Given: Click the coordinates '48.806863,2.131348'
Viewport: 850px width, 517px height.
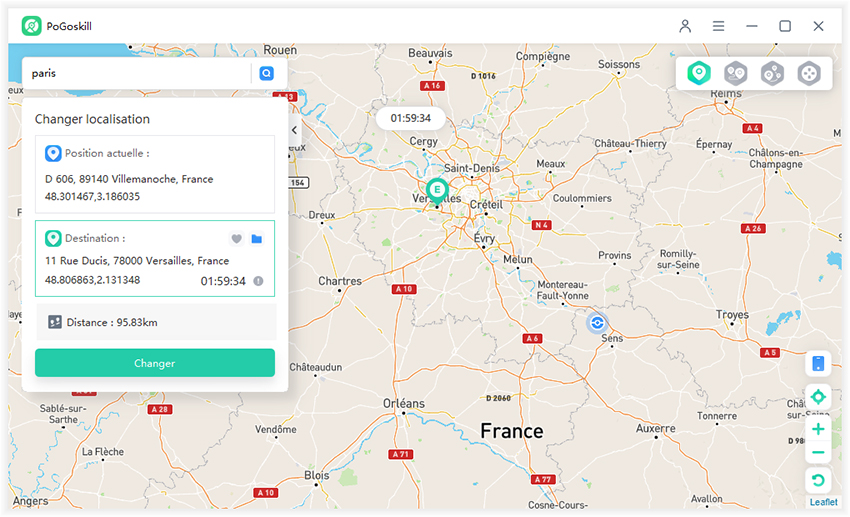Looking at the screenshot, I should click(92, 280).
